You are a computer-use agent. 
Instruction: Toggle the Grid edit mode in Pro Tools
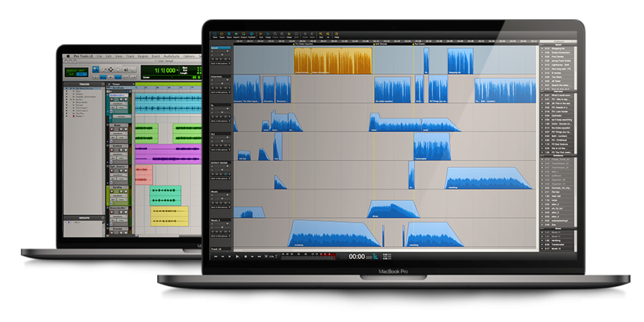(x=82, y=74)
